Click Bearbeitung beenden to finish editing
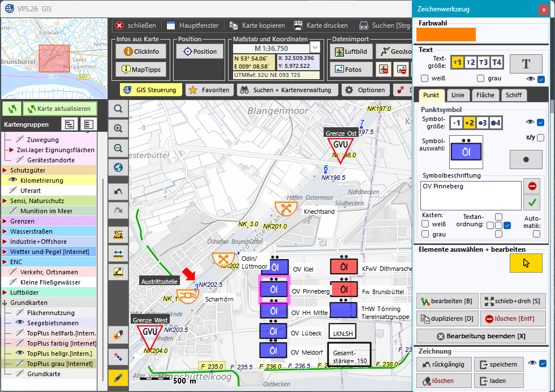 [x=481, y=337]
